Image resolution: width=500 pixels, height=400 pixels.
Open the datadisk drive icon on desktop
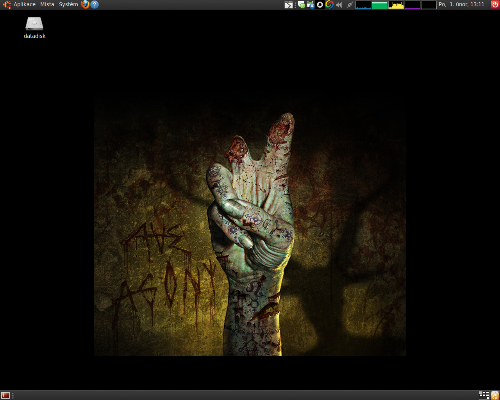point(34,27)
